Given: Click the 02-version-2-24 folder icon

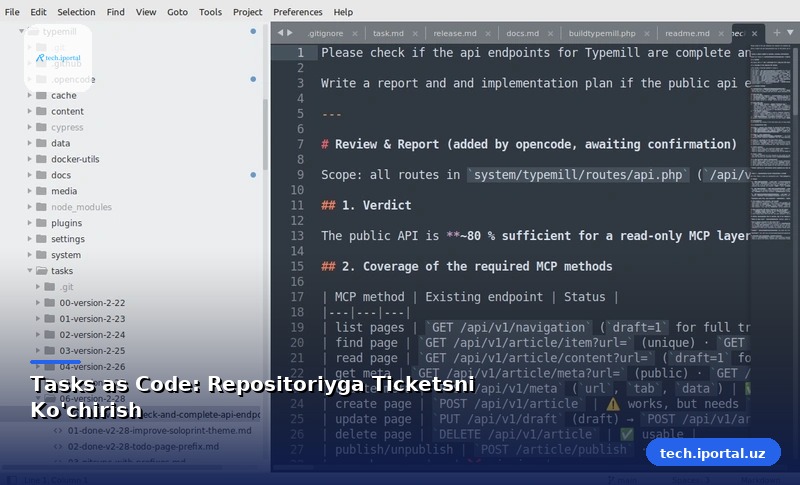Looking at the screenshot, I should tap(49, 335).
